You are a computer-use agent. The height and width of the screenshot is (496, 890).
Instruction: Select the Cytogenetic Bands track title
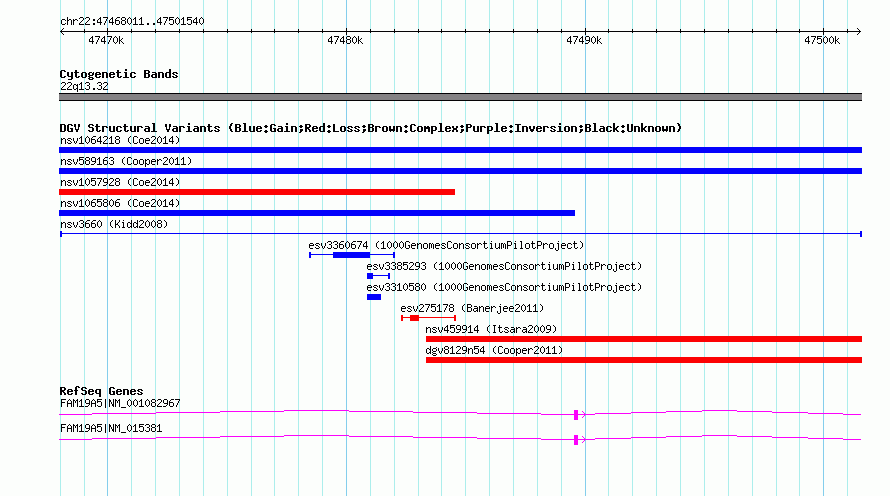pos(119,74)
